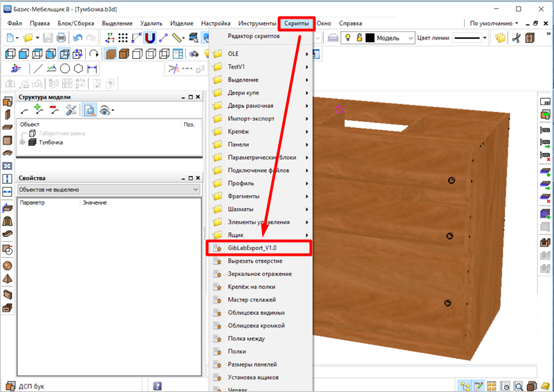The image size is (554, 392).
Task: Expand toolbar overflow chevron at far right
Action: (x=548, y=34)
